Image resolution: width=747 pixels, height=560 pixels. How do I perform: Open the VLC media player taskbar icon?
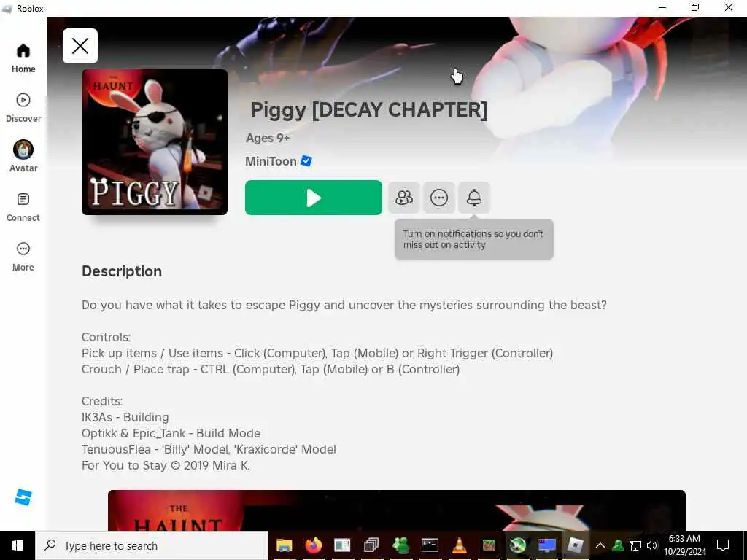coord(460,545)
